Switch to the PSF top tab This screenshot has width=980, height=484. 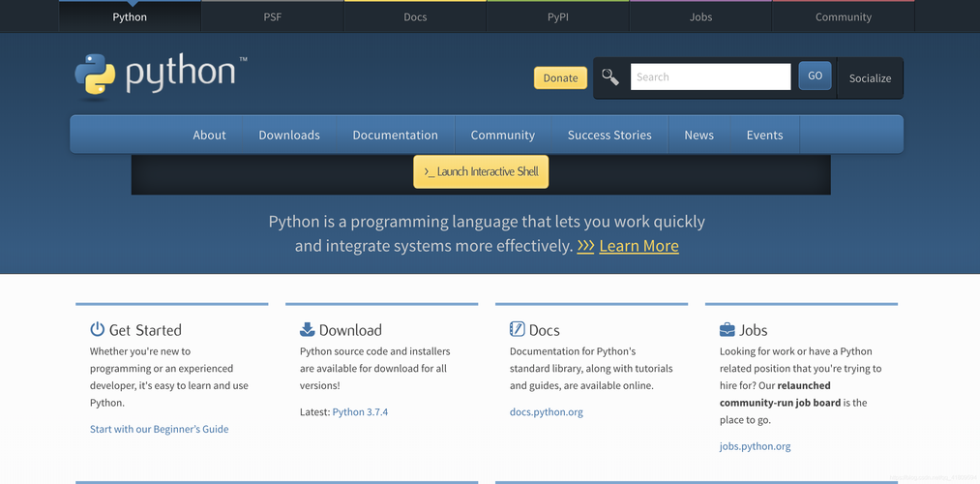click(273, 16)
